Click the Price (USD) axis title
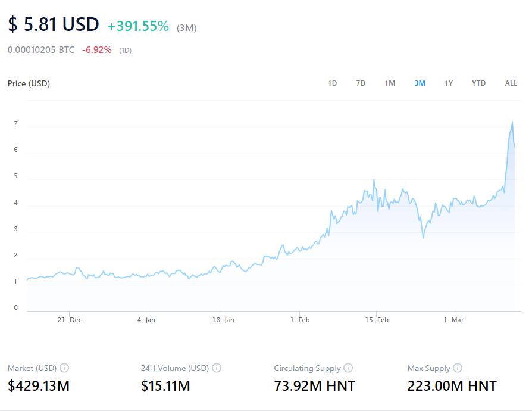 coord(29,83)
